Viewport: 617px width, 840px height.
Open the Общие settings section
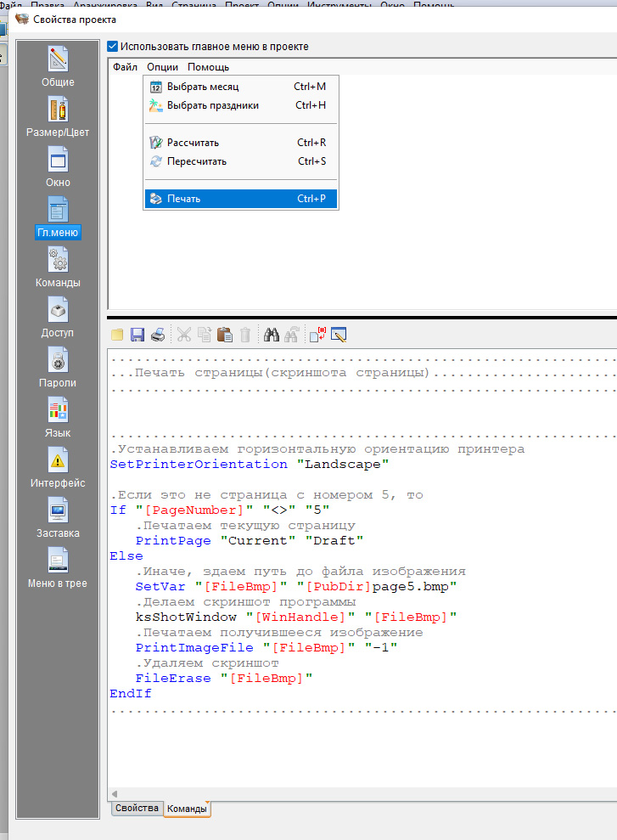pyautogui.click(x=58, y=66)
